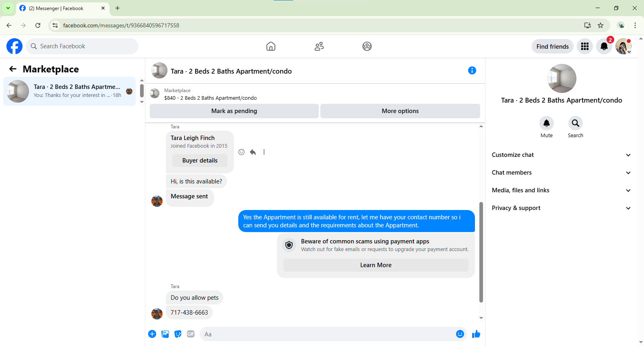
Task: Open browser extension icon
Action: [621, 25]
